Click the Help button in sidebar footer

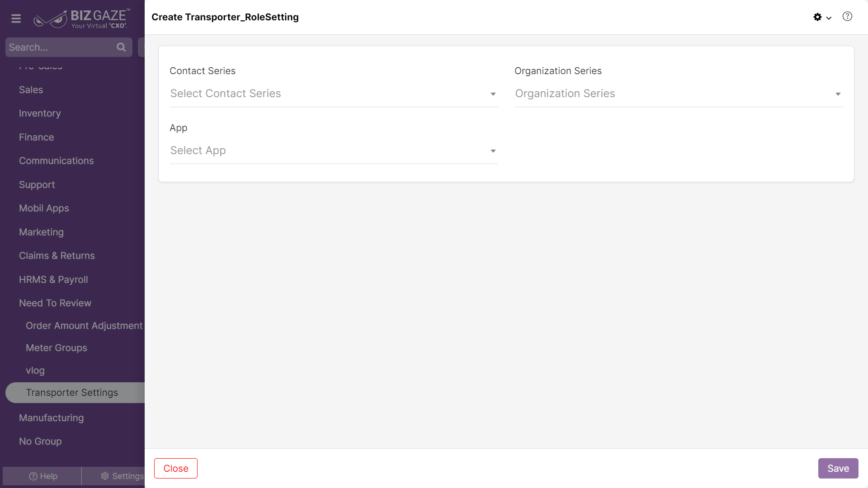[x=42, y=476]
